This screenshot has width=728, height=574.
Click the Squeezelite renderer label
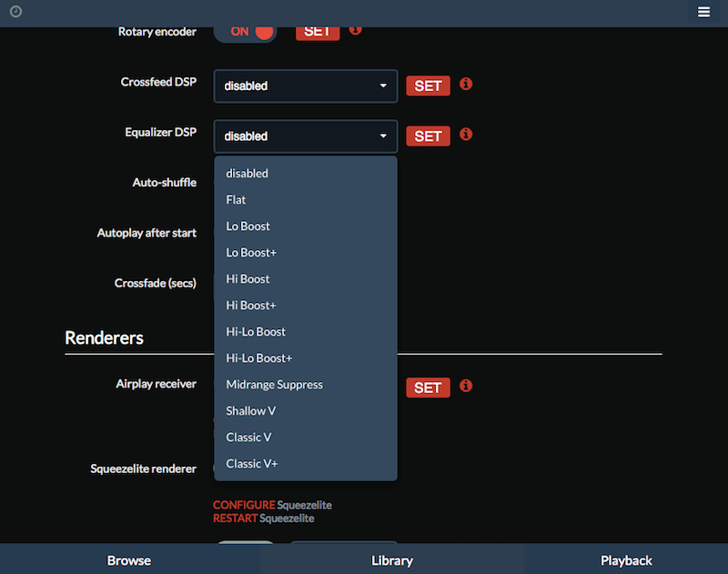pyautogui.click(x=144, y=468)
